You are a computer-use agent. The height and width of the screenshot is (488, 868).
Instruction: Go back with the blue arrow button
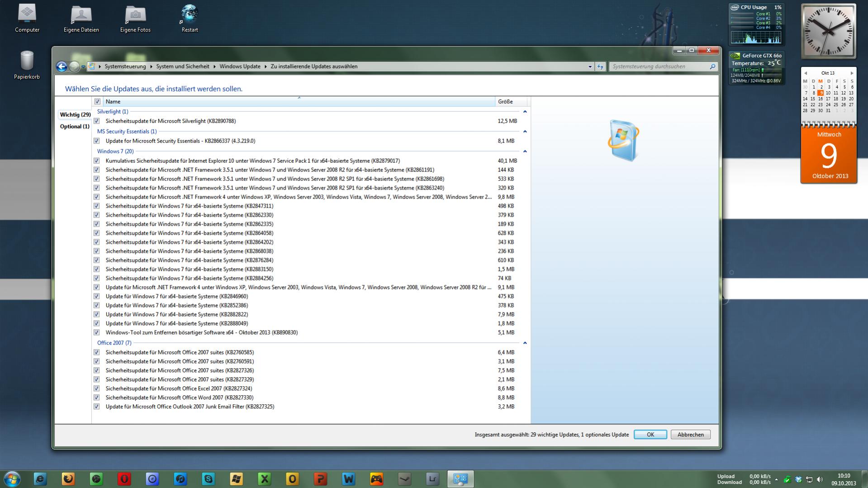[62, 66]
